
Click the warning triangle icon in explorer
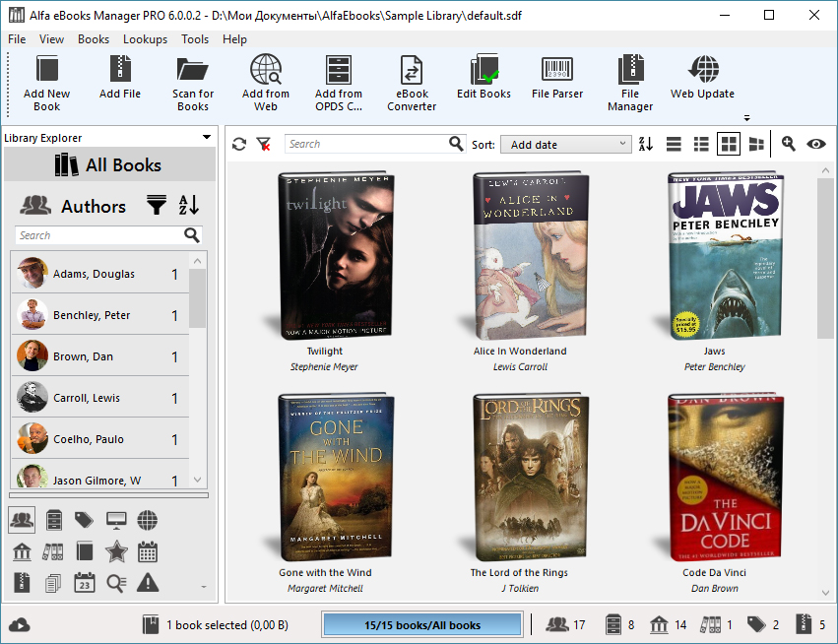click(148, 583)
